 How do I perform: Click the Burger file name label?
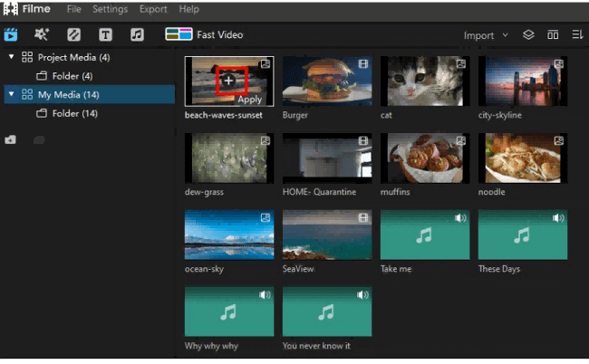294,115
